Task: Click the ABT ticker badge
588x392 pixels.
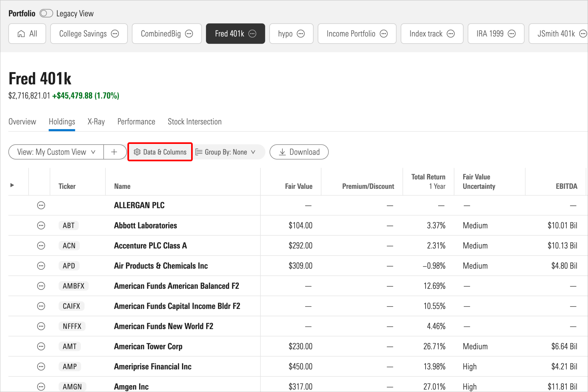Action: (69, 225)
